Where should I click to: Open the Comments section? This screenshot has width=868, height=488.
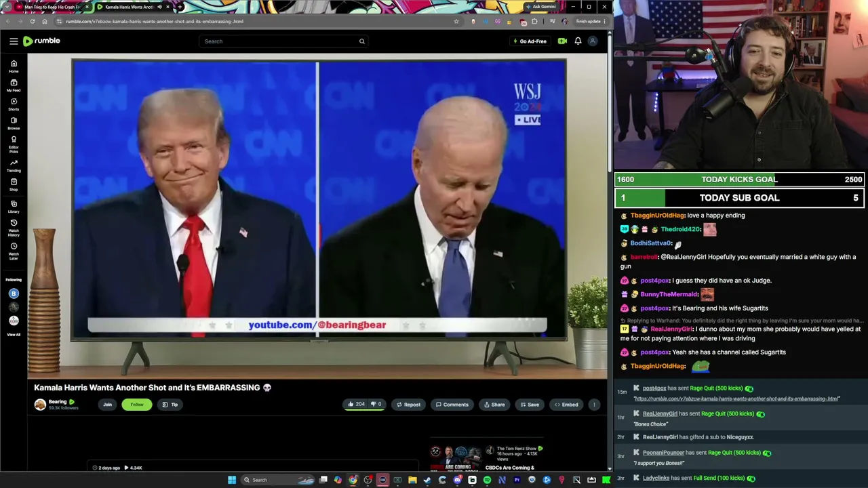tap(452, 405)
